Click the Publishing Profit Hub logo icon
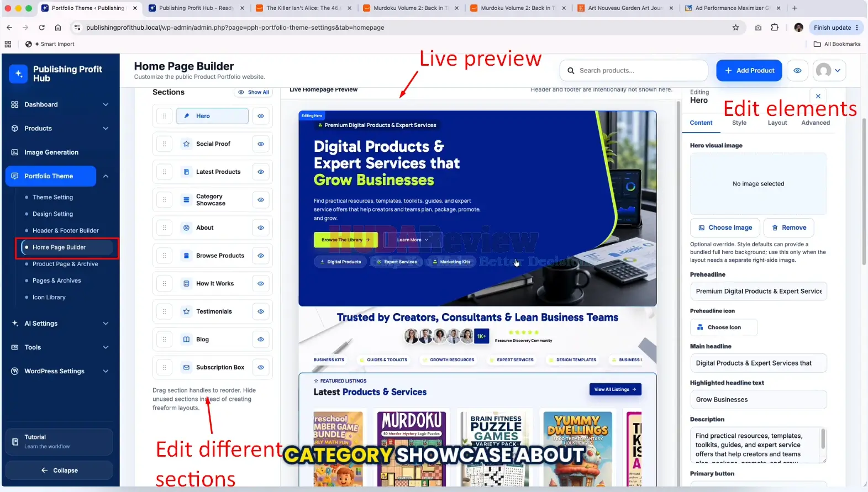868x492 pixels. coord(18,73)
